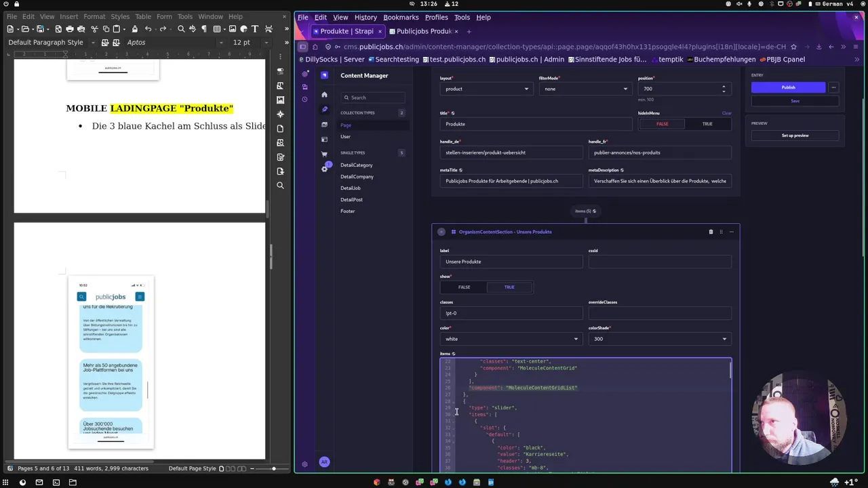Click the Save button in Entry panel
This screenshot has height=488, width=868.
coord(795,101)
